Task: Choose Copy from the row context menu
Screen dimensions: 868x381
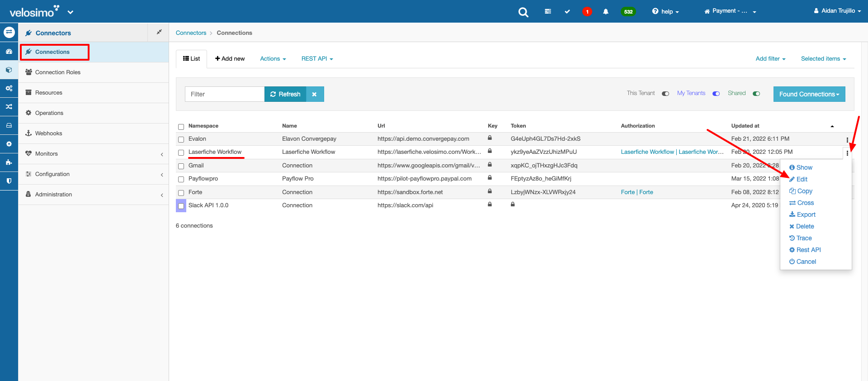Action: pyautogui.click(x=801, y=191)
